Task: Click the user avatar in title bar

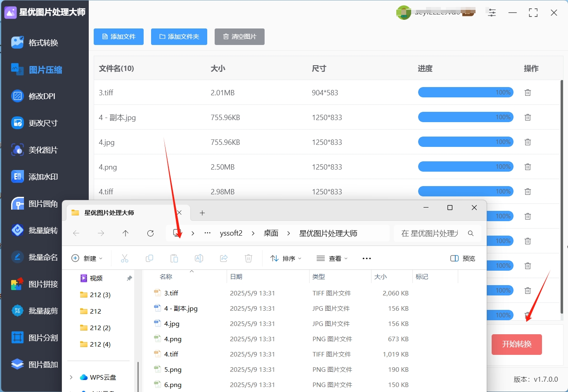Action: point(403,12)
